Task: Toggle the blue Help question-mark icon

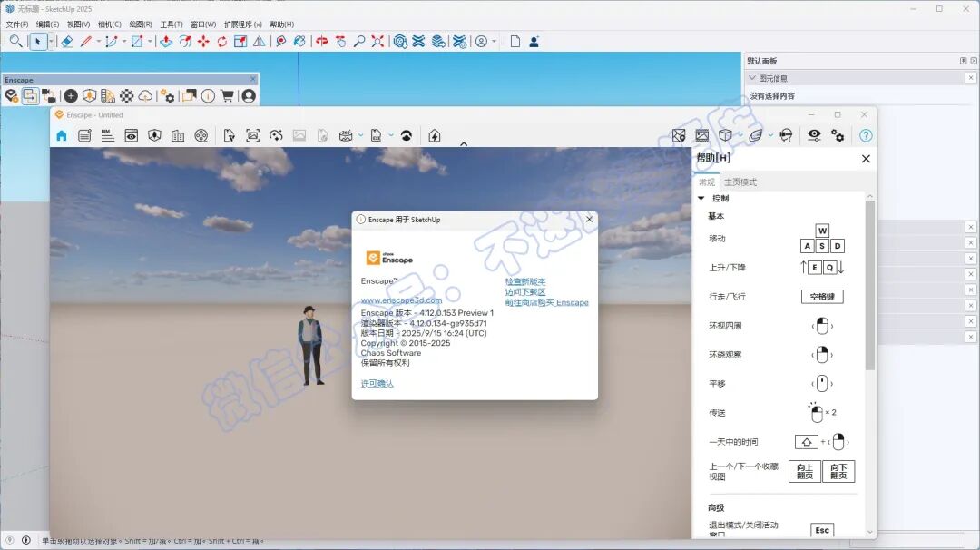Action: click(866, 135)
